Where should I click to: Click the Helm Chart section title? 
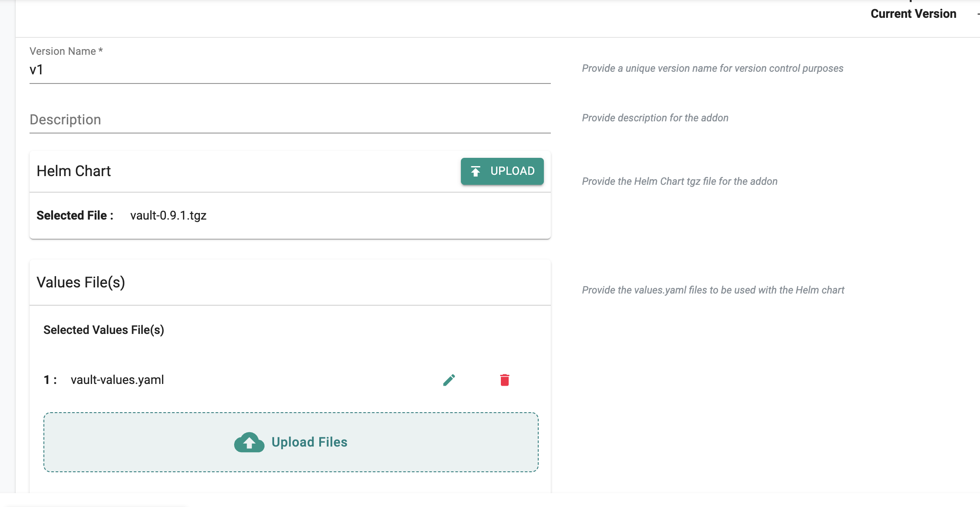tap(74, 171)
